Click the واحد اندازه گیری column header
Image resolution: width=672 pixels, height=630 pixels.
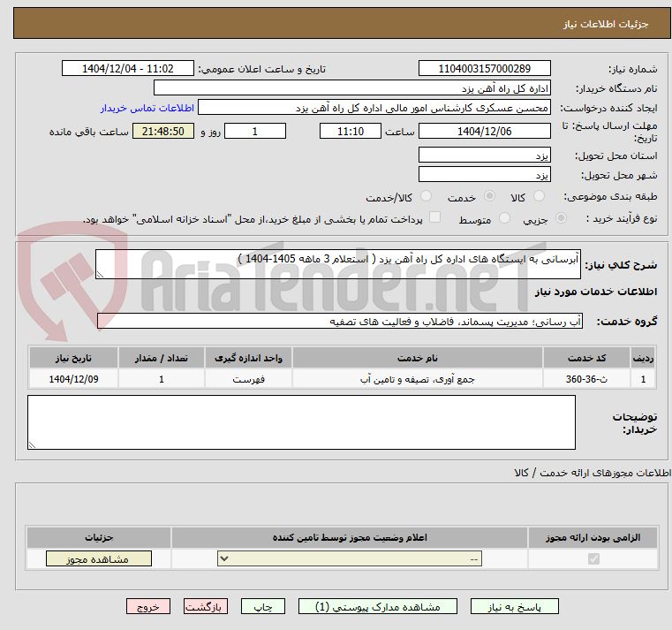(x=248, y=358)
